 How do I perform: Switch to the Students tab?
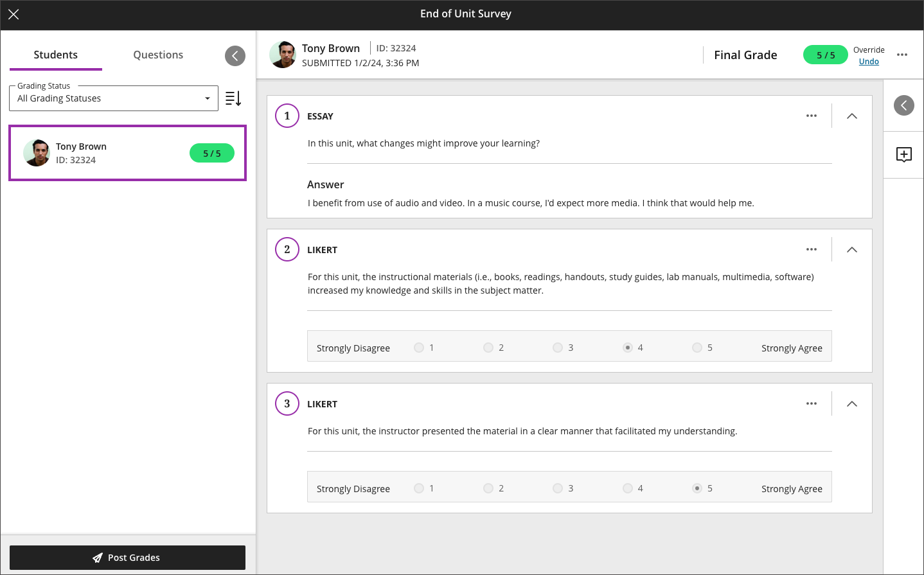[55, 55]
